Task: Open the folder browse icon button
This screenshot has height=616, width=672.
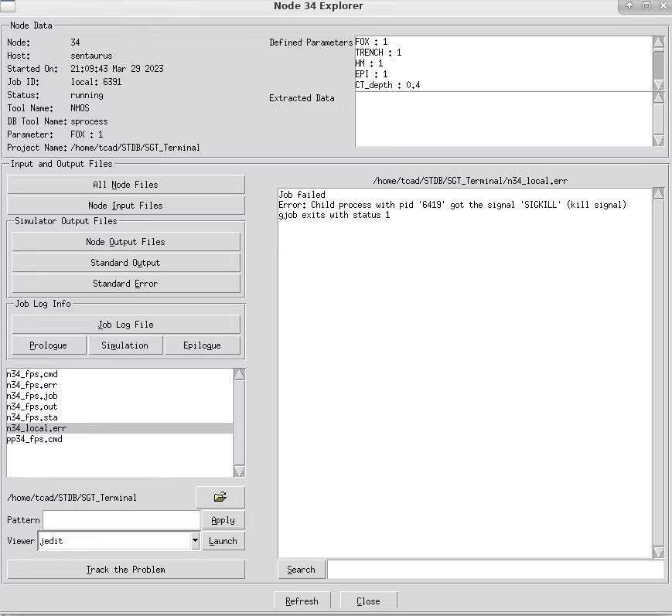Action: [220, 497]
